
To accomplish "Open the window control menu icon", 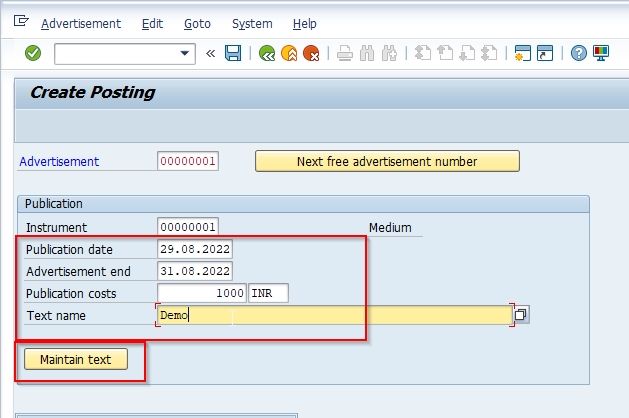I will pyautogui.click(x=21, y=20).
